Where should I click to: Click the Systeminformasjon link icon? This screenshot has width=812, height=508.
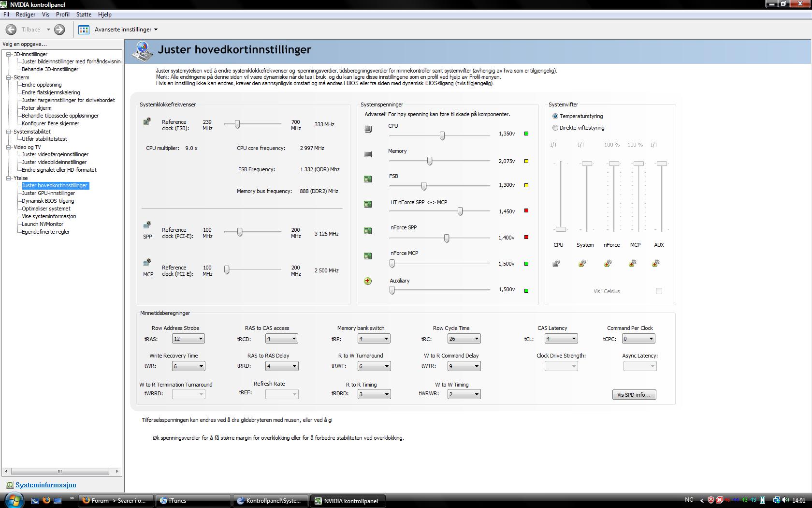coord(10,485)
